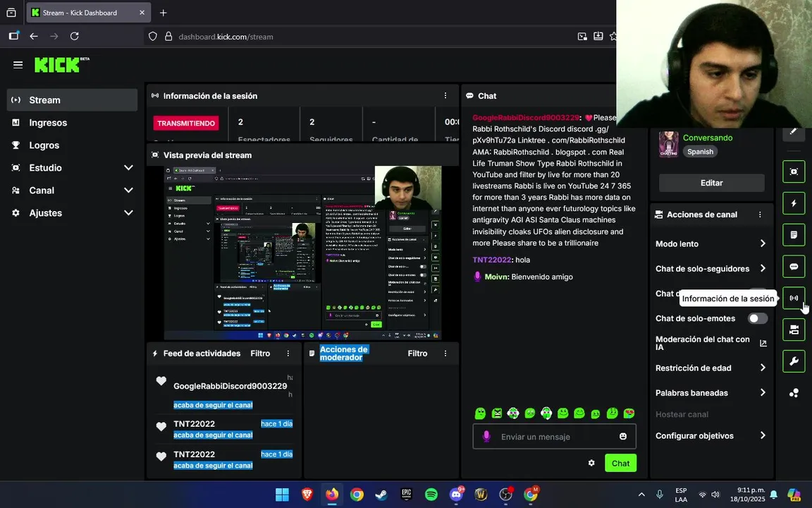Click the Conversando category link
The height and width of the screenshot is (508, 812).
[708, 138]
